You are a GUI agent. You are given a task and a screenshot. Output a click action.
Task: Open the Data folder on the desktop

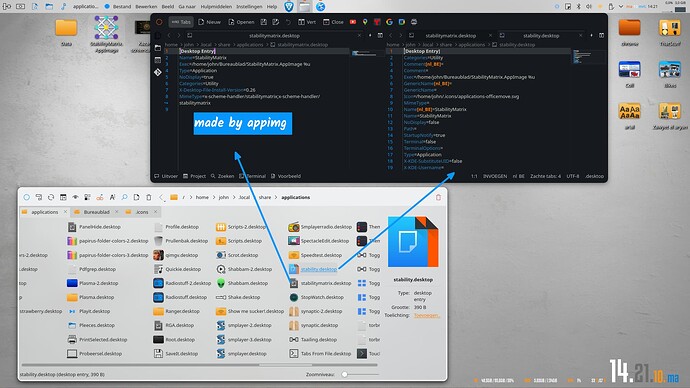tap(66, 32)
